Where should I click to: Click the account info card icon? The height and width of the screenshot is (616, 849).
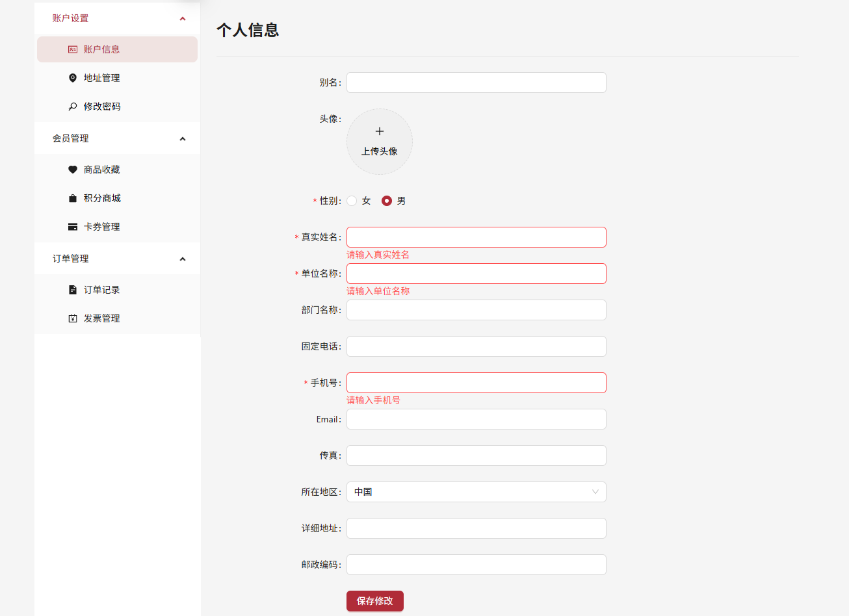[x=73, y=49]
